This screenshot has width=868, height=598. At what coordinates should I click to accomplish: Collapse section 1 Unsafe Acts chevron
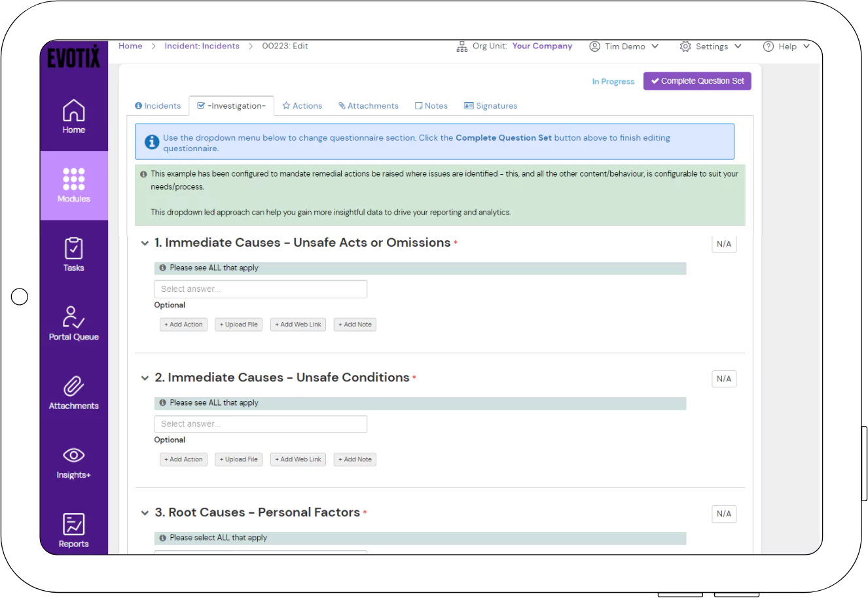tap(145, 243)
